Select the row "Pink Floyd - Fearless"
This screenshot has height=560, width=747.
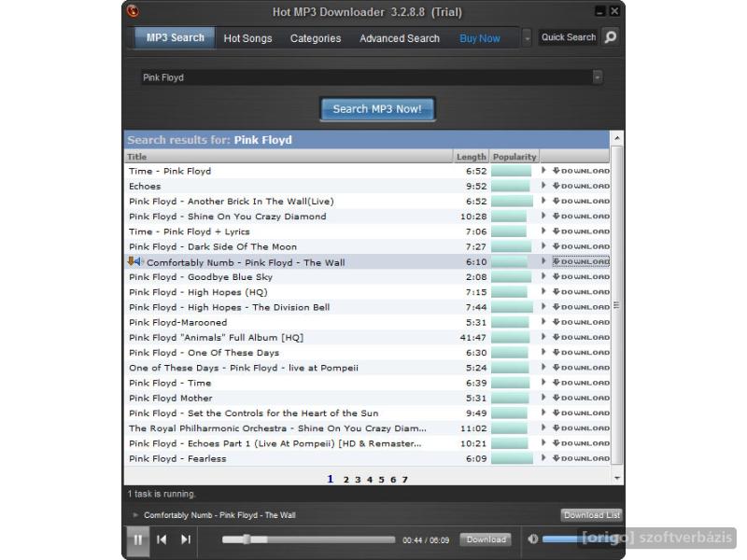pos(367,458)
